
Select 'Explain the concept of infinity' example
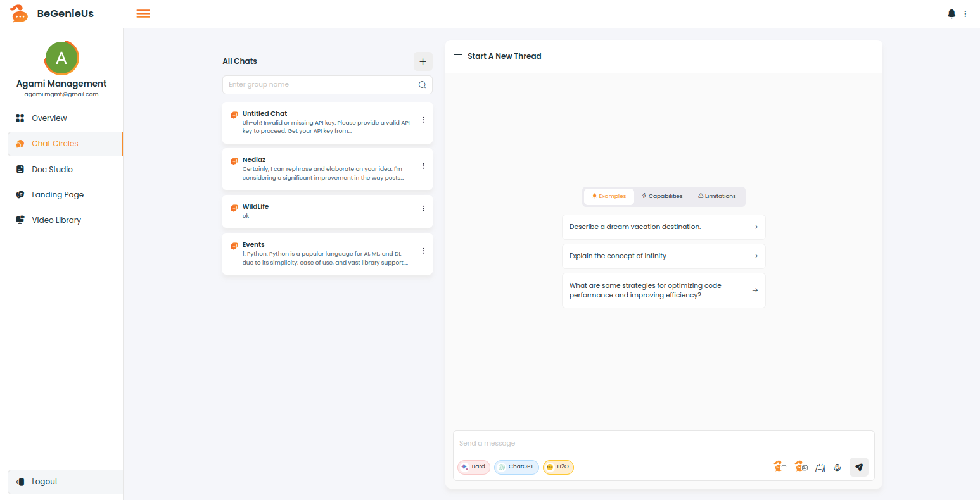click(x=663, y=256)
